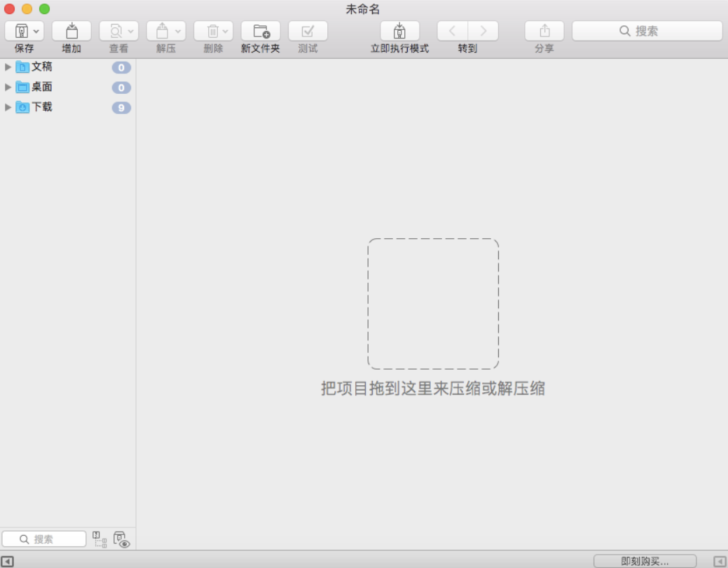Open sharing with the 分享 icon
The width and height of the screenshot is (728, 568).
pyautogui.click(x=544, y=30)
